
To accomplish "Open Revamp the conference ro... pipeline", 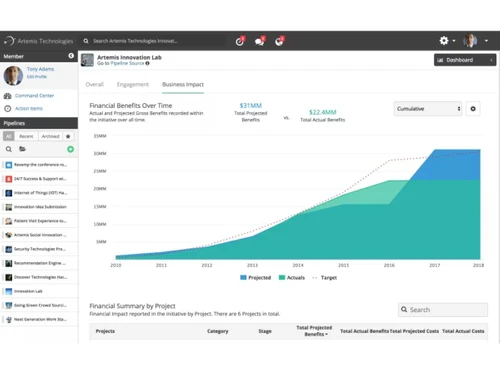I will click(40, 165).
